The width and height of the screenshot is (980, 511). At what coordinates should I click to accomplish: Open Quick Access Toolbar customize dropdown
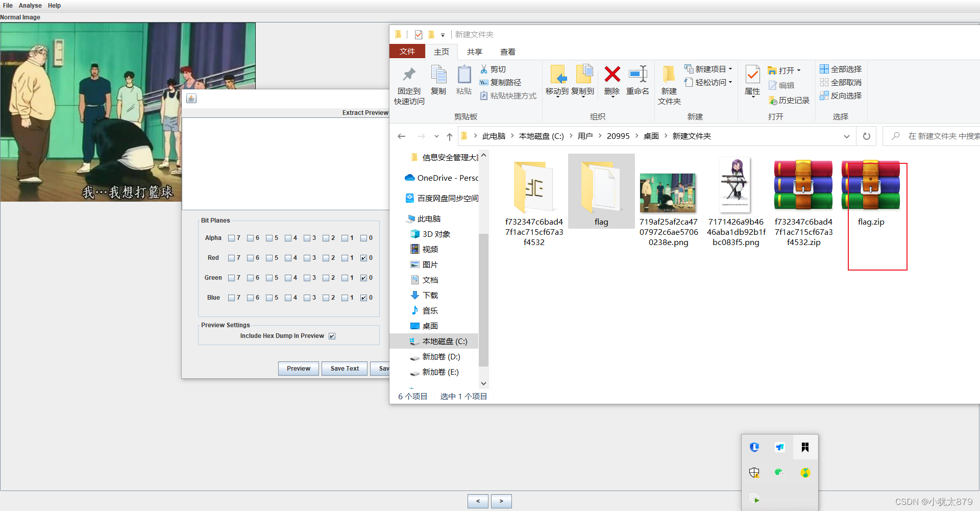point(443,35)
